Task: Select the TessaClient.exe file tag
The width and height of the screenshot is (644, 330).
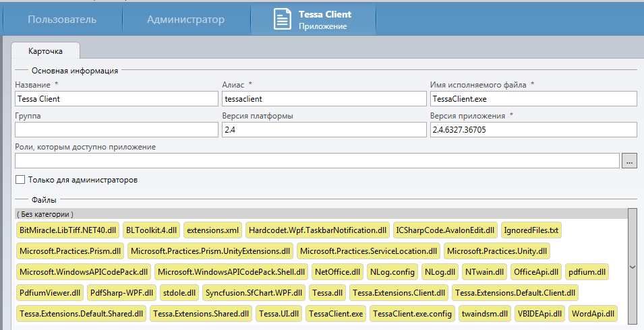Action: pyautogui.click(x=336, y=314)
